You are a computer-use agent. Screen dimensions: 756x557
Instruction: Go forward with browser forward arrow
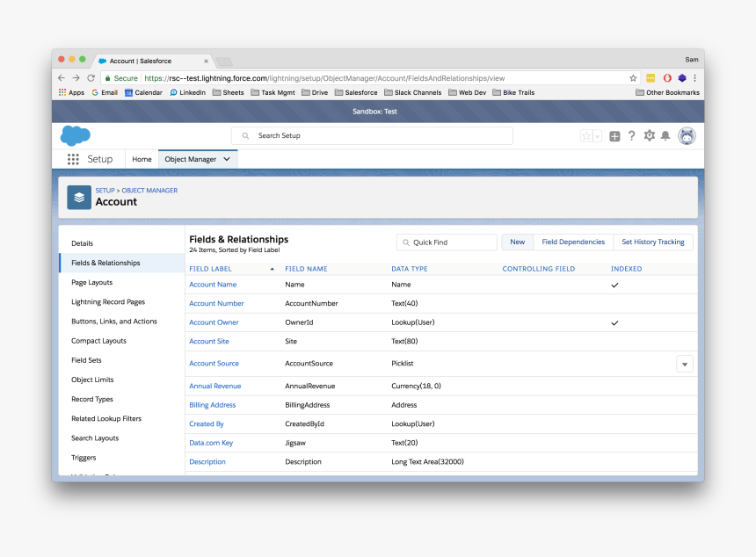click(x=76, y=78)
